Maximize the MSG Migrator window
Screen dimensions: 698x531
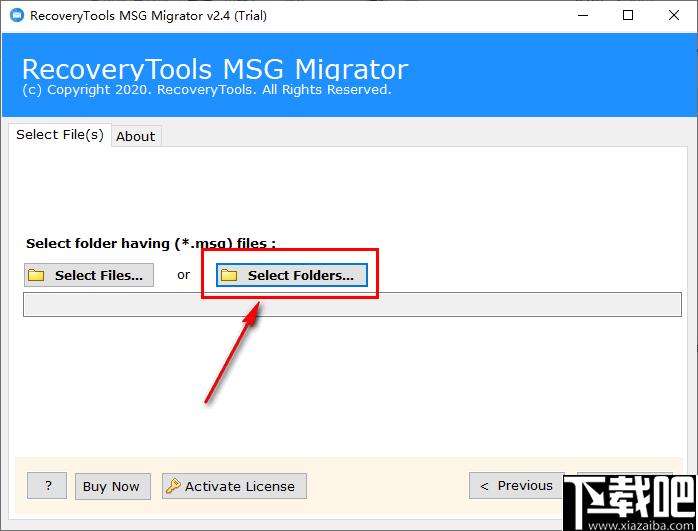(628, 16)
